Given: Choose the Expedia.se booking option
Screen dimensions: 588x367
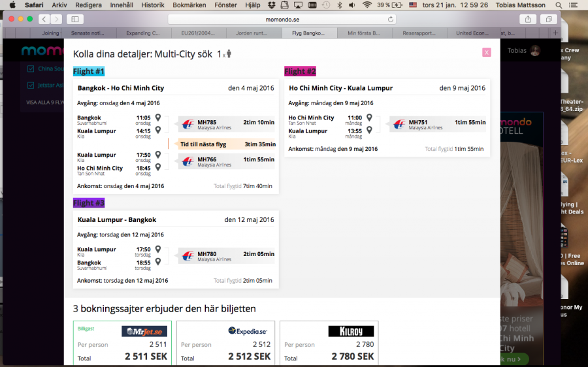Looking at the screenshot, I should 225,343.
